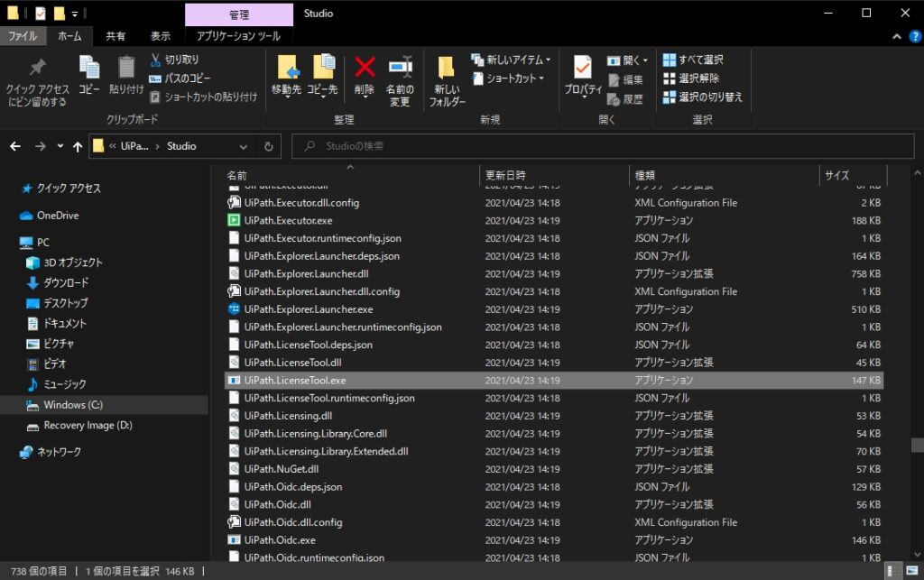The image size is (924, 580).
Task: Copy path with パスのコピー
Action: pyautogui.click(x=180, y=78)
